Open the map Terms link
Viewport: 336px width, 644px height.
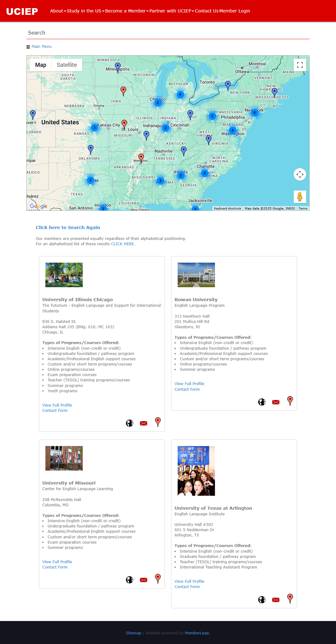303,209
